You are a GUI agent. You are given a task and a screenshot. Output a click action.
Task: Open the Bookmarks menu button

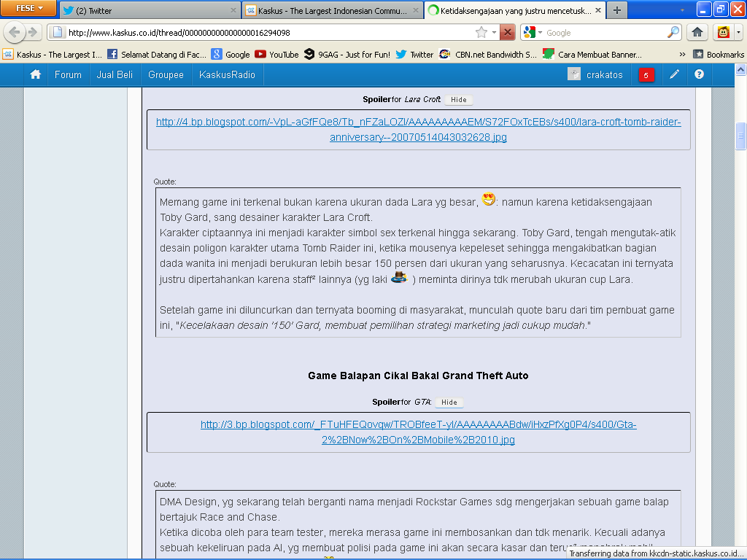[x=719, y=54]
